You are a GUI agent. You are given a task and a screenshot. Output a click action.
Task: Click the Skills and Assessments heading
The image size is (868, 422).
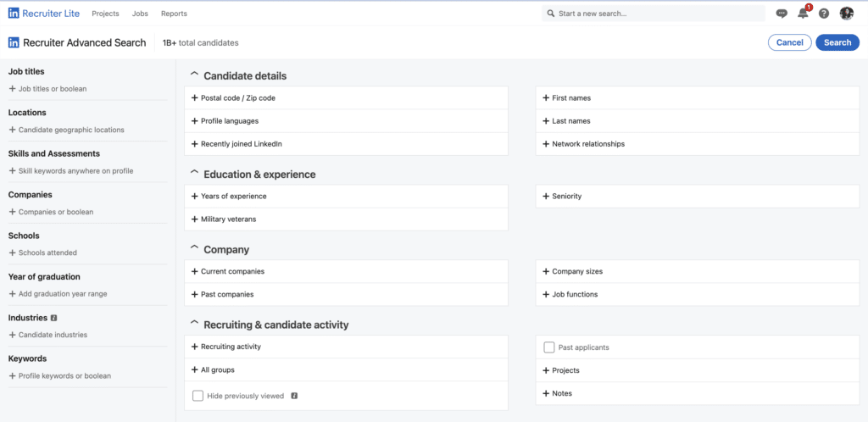click(54, 153)
